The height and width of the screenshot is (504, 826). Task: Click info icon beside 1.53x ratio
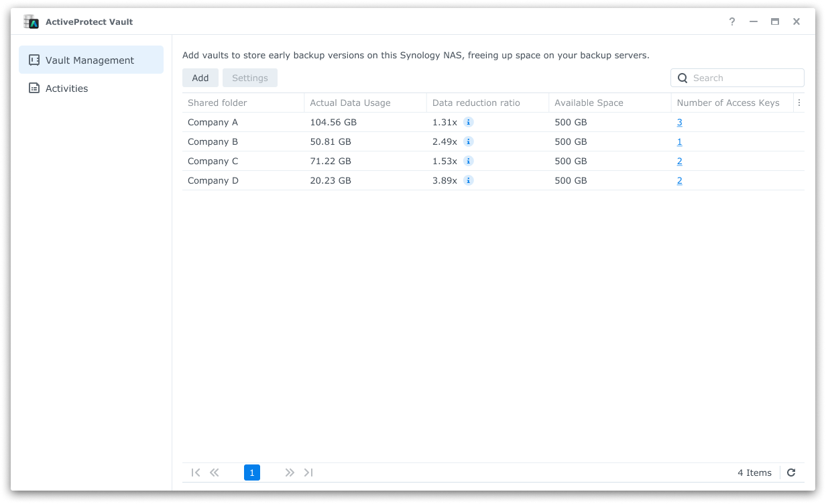coord(469,161)
